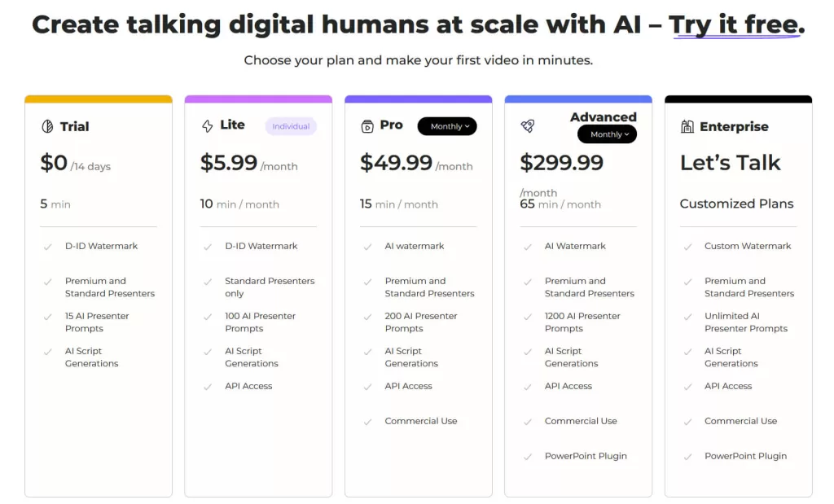Click the Lite plan lightning bolt icon

[x=208, y=126]
